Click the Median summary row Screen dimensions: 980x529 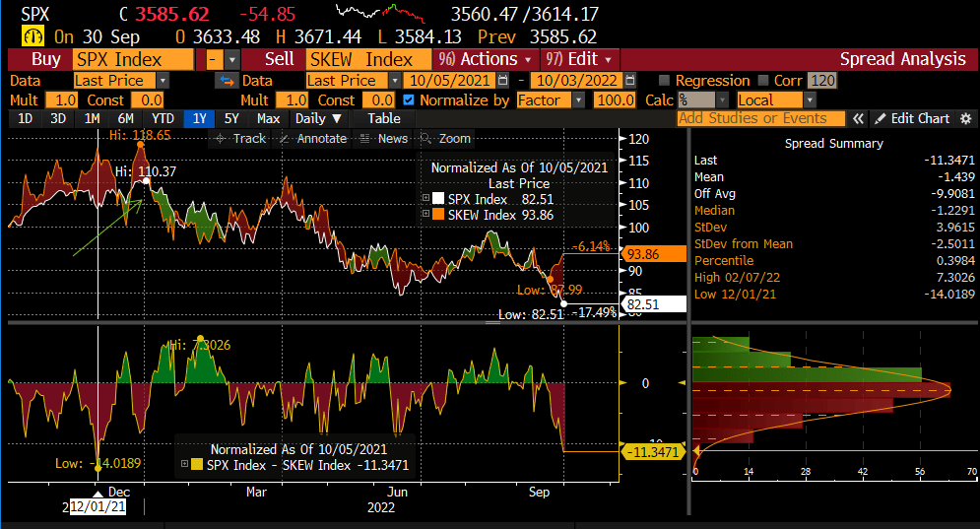[834, 210]
